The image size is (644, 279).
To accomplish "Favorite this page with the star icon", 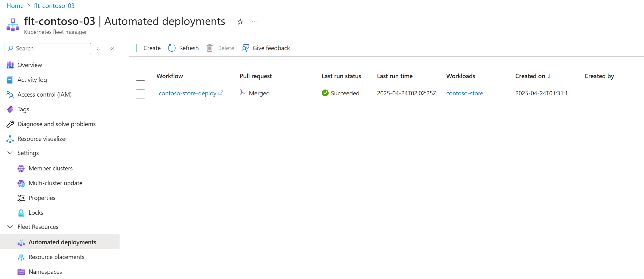I will click(240, 22).
